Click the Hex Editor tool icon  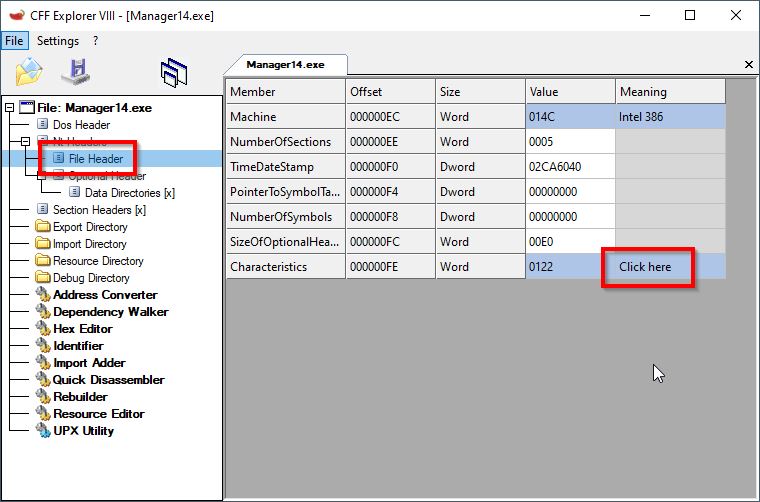point(43,328)
